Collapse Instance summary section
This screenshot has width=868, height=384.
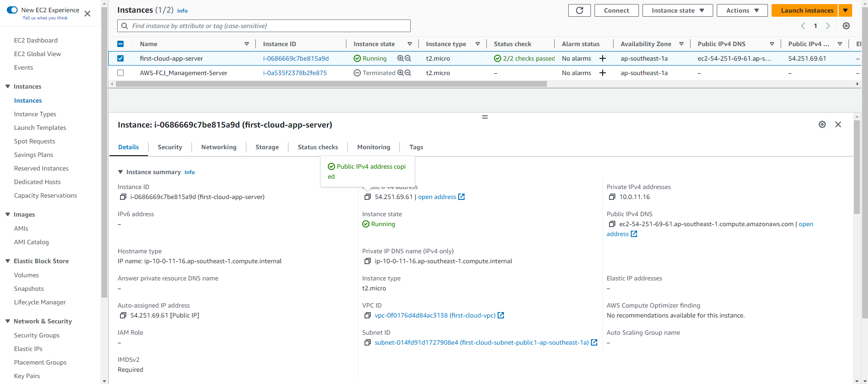120,172
